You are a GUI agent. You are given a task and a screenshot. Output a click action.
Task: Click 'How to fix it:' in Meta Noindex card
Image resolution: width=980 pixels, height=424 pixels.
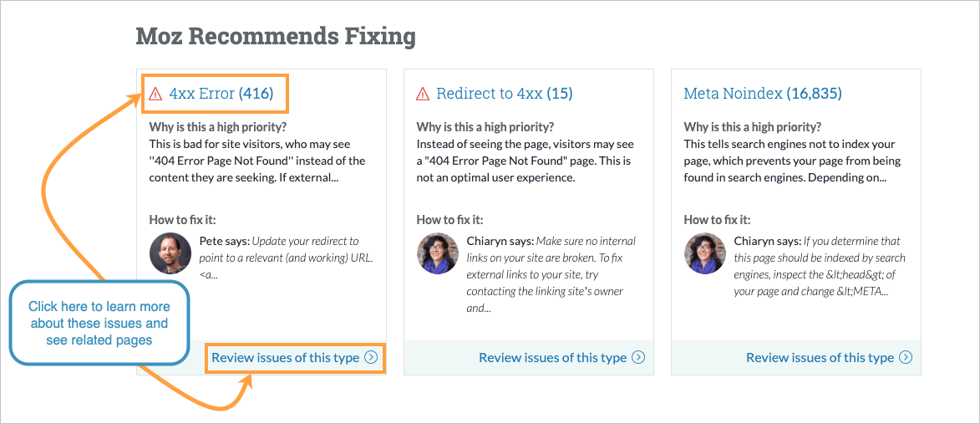tap(717, 220)
